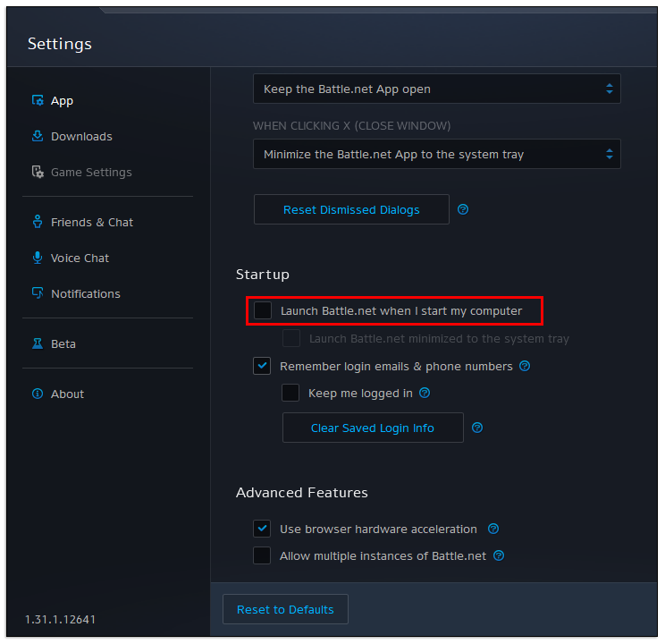
Task: Click the Beta flask icon
Action: point(38,343)
